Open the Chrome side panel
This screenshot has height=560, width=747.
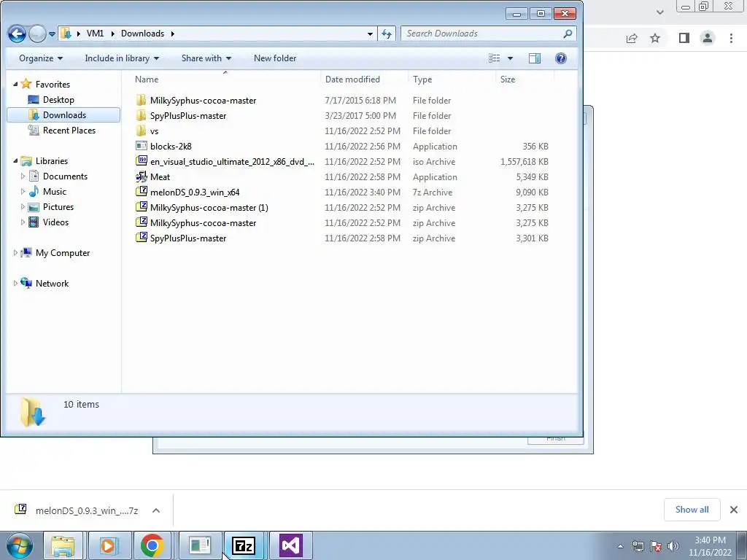684,38
